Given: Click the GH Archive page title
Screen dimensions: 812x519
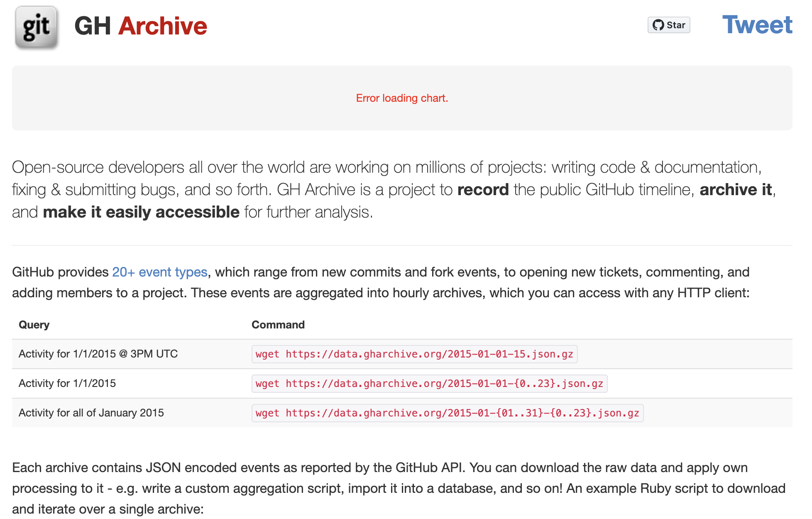Looking at the screenshot, I should [141, 26].
